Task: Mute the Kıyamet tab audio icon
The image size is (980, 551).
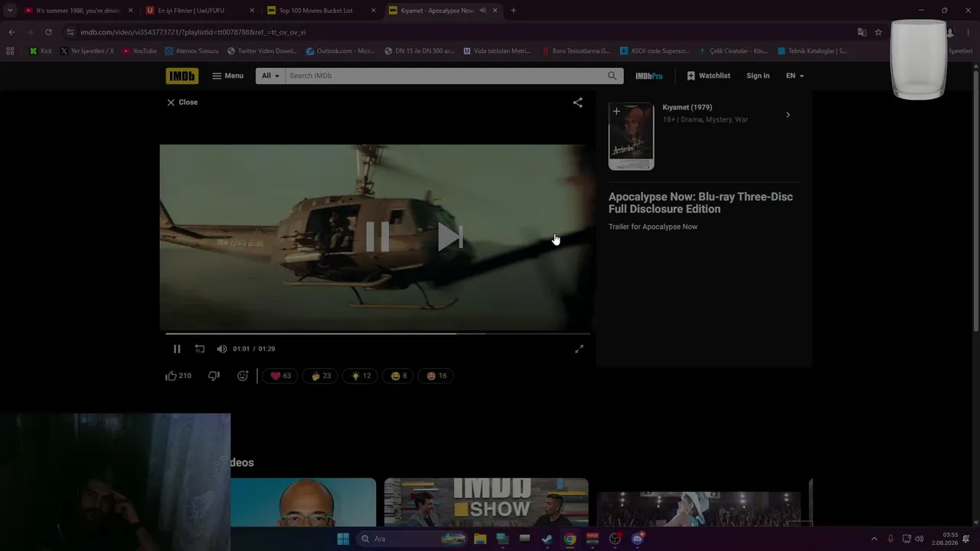Action: pyautogui.click(x=482, y=11)
